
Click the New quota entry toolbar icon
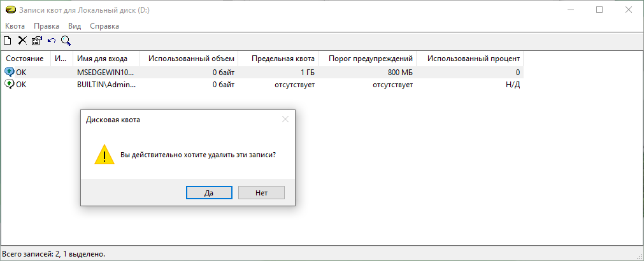point(7,41)
